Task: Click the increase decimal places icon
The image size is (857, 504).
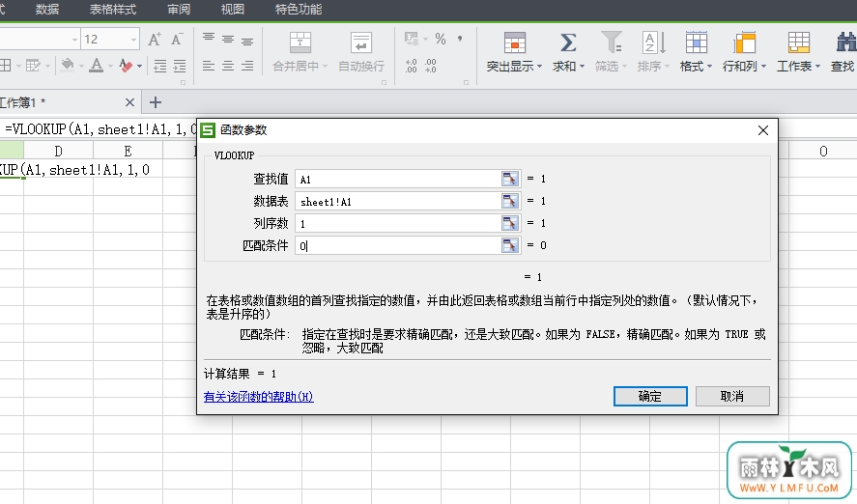Action: [x=411, y=66]
